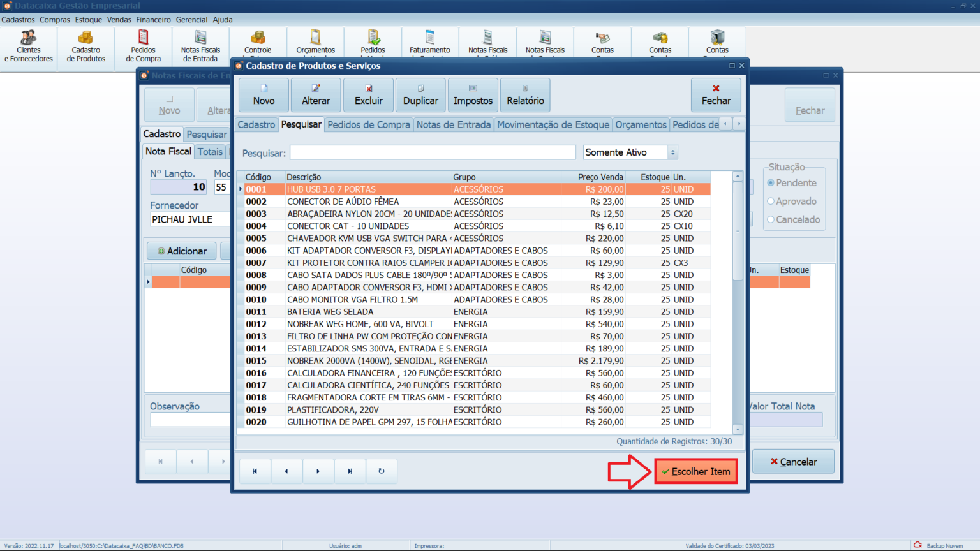Image resolution: width=980 pixels, height=551 pixels.
Task: Duplicate product with Duplicar button
Action: click(420, 95)
